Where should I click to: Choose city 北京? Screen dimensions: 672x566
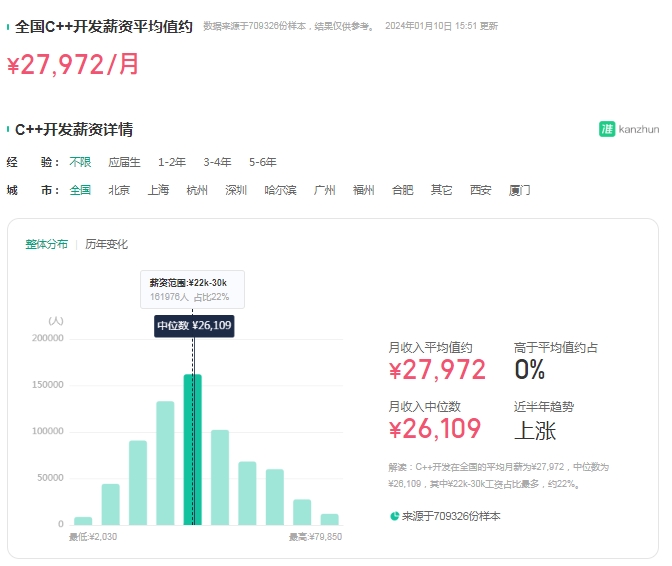click(119, 190)
